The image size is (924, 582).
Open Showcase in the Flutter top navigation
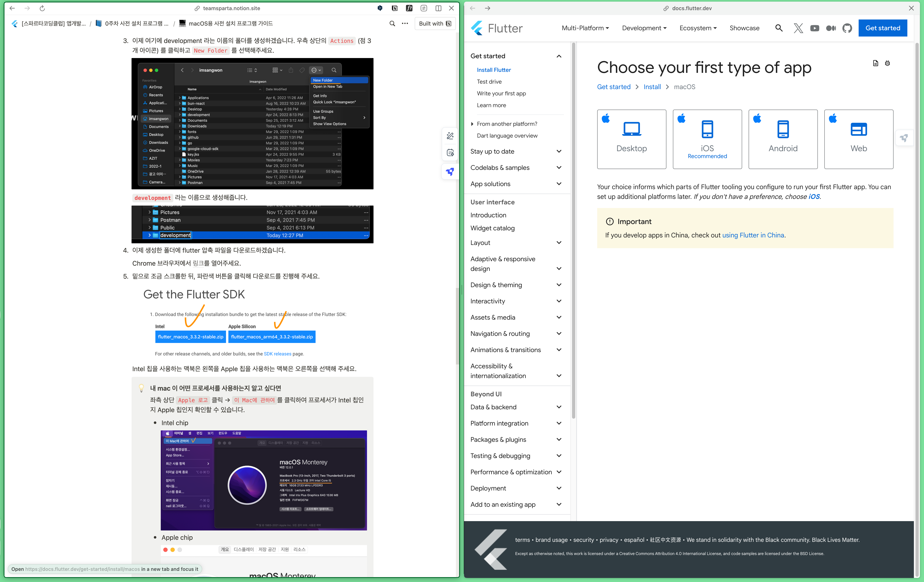click(744, 28)
